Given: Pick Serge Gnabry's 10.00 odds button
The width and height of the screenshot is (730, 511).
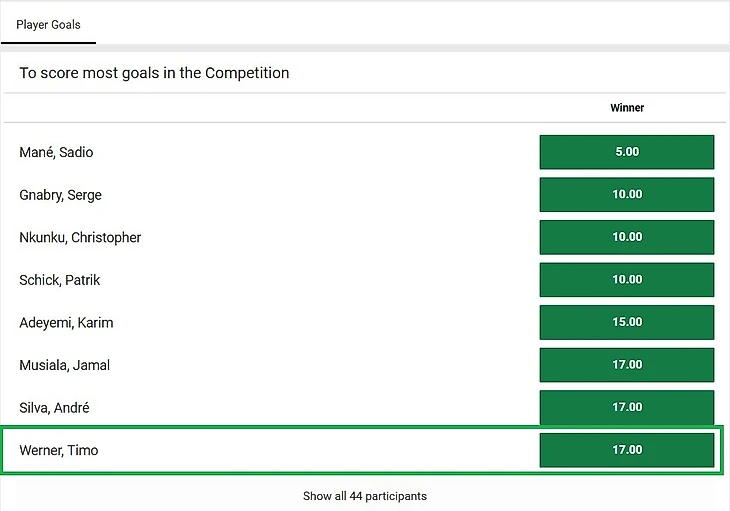Looking at the screenshot, I should 626,195.
